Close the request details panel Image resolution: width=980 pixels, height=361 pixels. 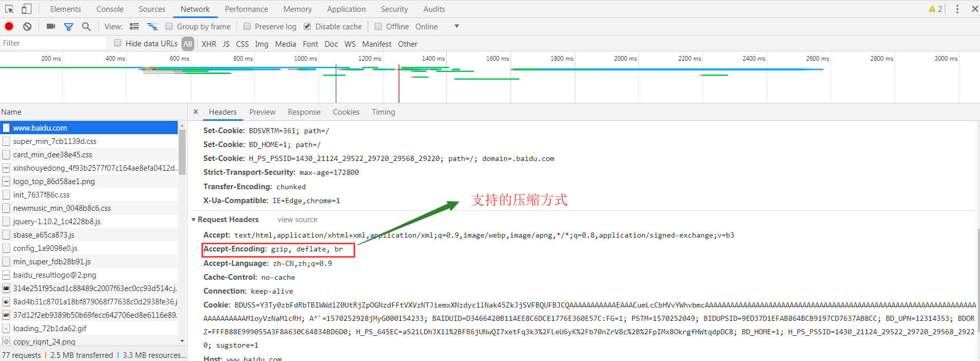[196, 112]
